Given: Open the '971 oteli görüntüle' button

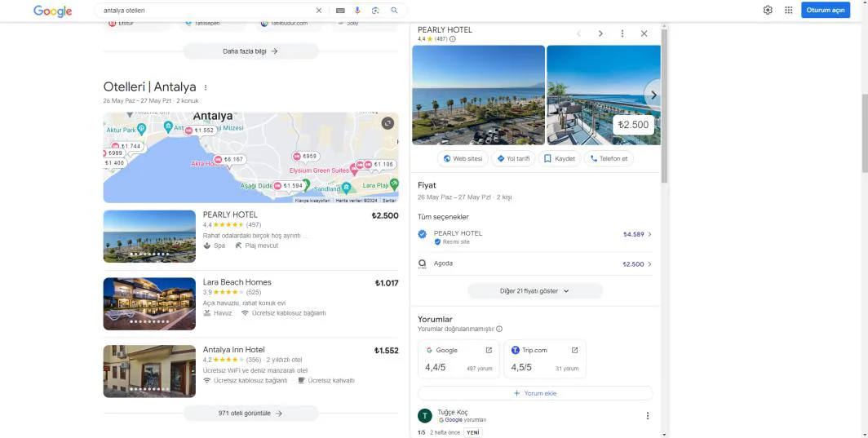Looking at the screenshot, I should tap(250, 413).
